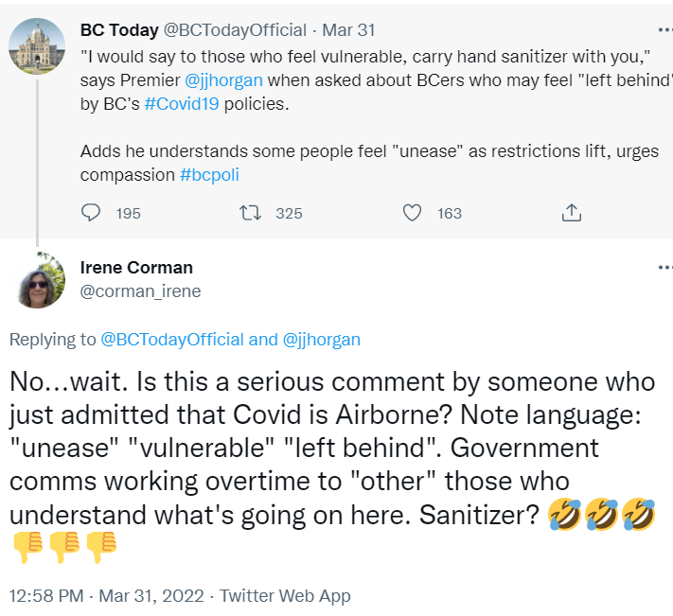673x616 pixels.
Task: Click the Twitter Web App source label
Action: [x=285, y=595]
